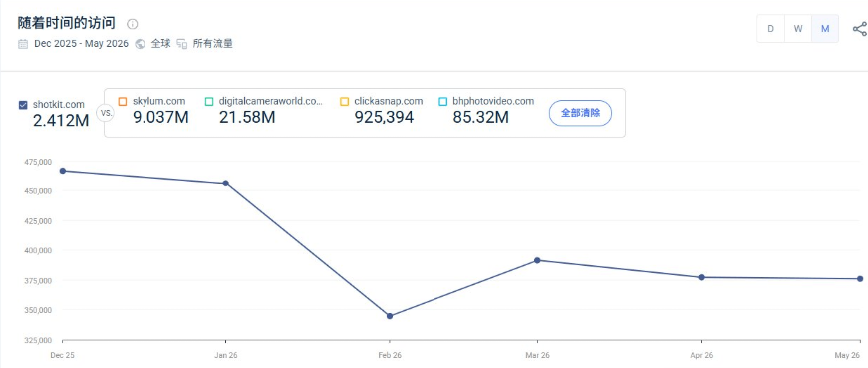Viewport: 868px width, 368px height.
Task: Click the Jan 26 data point
Action: point(226,184)
